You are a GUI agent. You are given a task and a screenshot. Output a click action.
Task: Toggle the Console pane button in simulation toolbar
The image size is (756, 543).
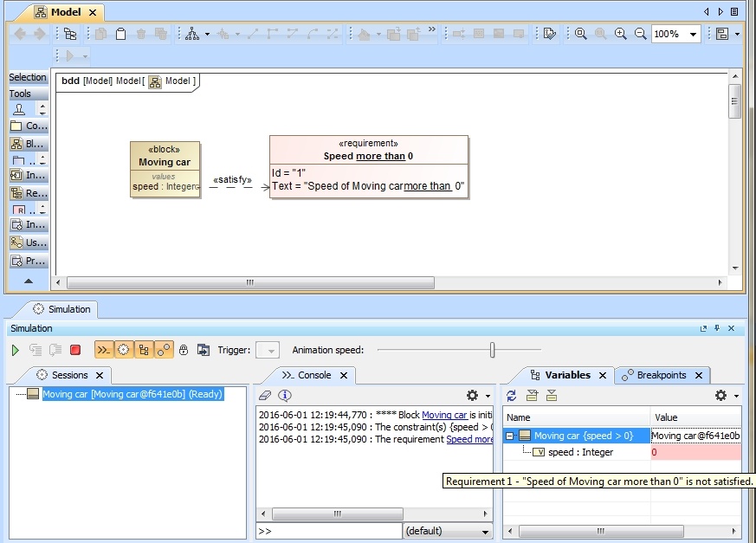click(105, 347)
